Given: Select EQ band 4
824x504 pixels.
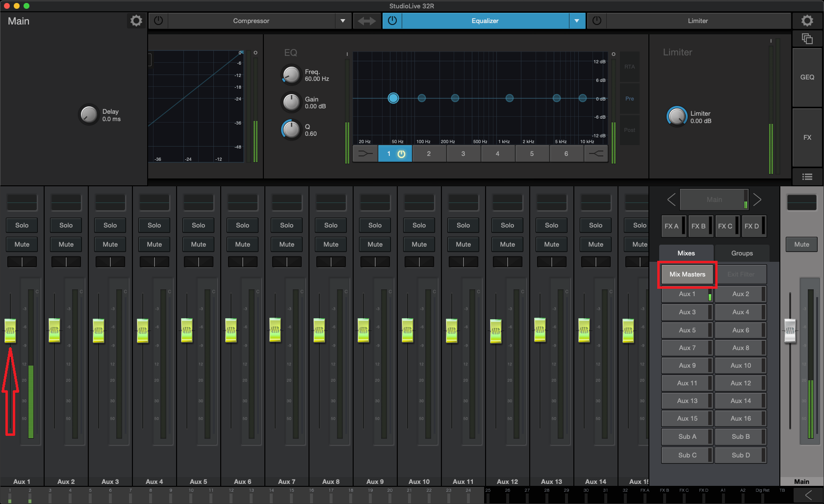Looking at the screenshot, I should click(x=497, y=153).
